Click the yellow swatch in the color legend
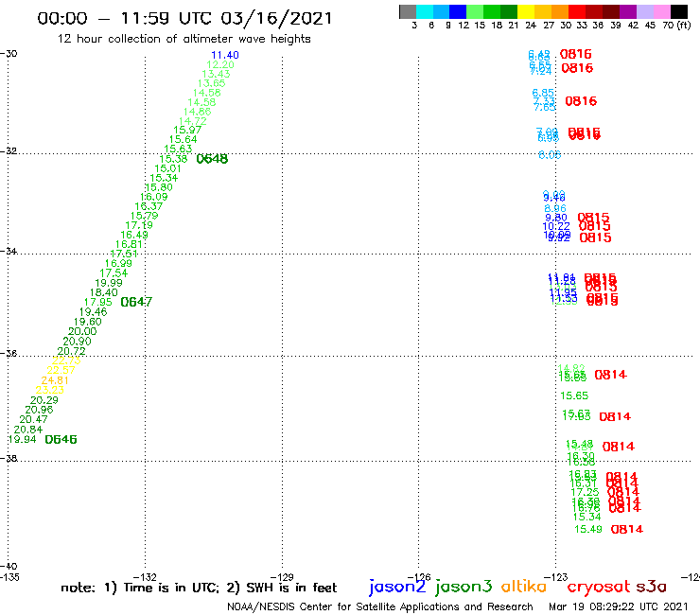Viewport: 700px width, 615px height. pyautogui.click(x=525, y=11)
